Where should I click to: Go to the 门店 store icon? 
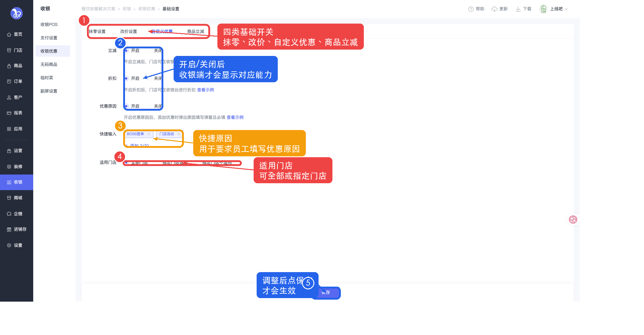9,50
